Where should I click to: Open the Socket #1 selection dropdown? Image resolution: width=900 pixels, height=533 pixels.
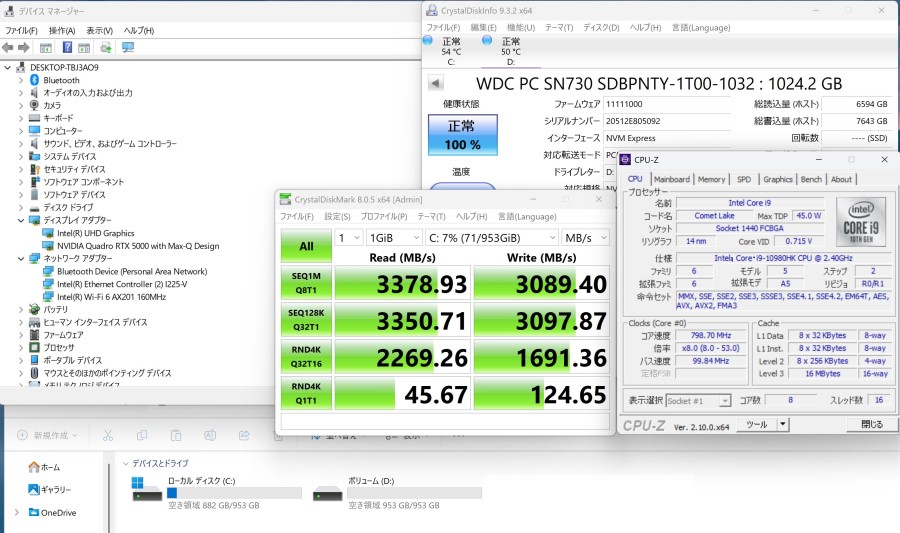point(699,400)
